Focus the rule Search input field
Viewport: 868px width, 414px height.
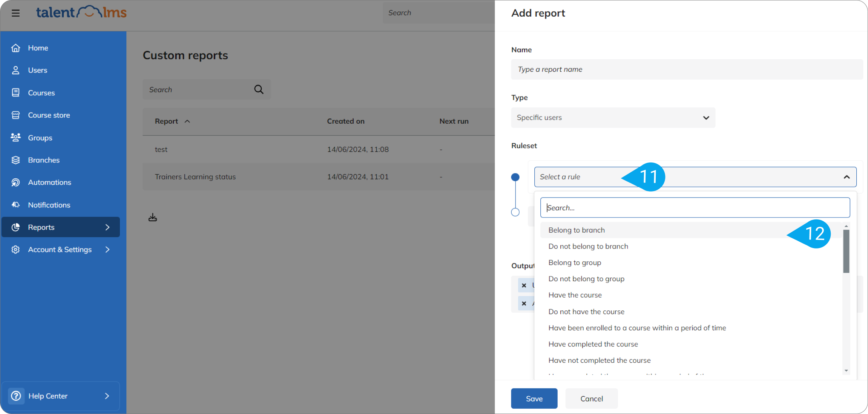[695, 208]
